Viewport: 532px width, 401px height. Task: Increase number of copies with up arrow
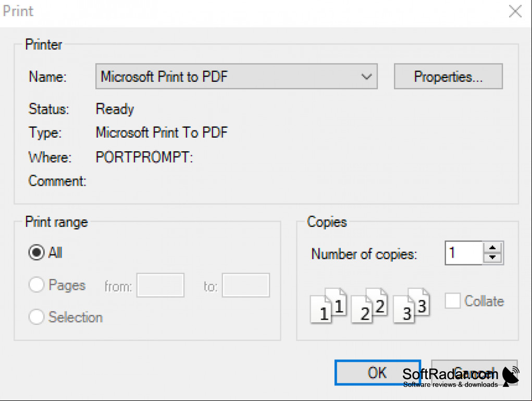[492, 248]
